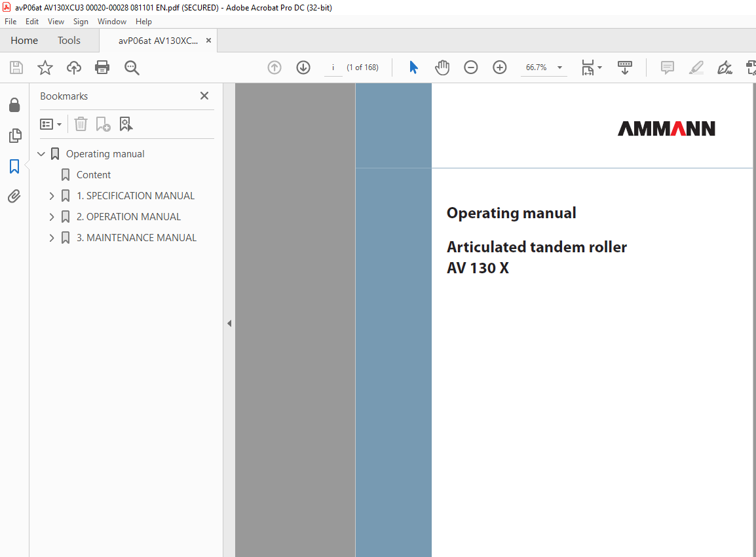Open fit page options dropdown arrow
Image resolution: width=756 pixels, height=557 pixels.
pyautogui.click(x=600, y=67)
